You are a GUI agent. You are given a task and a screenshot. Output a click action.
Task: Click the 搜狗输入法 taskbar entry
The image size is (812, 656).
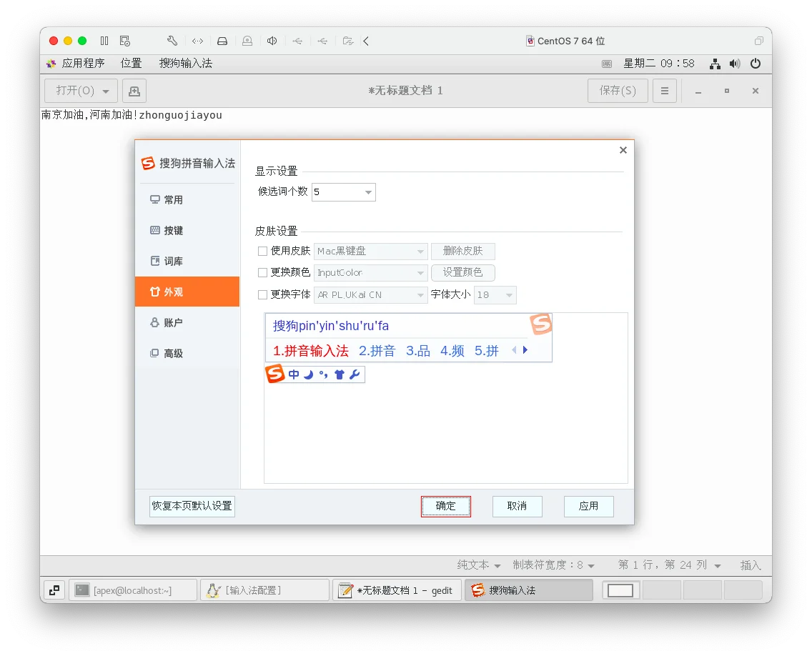pos(529,590)
